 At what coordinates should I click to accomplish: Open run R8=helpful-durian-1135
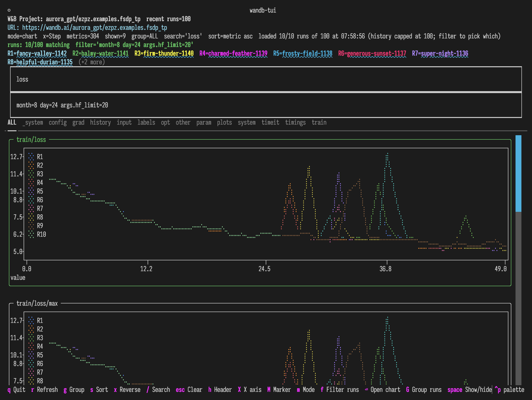tap(40, 62)
